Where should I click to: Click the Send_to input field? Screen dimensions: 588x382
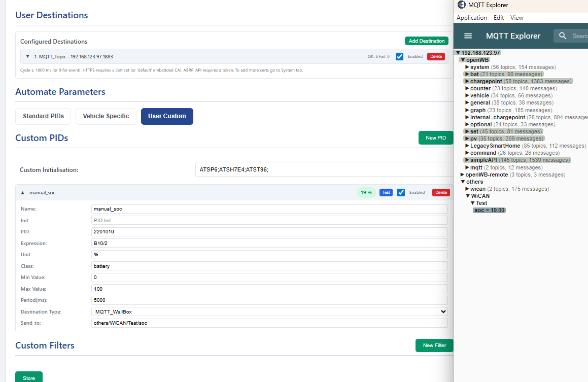click(269, 323)
